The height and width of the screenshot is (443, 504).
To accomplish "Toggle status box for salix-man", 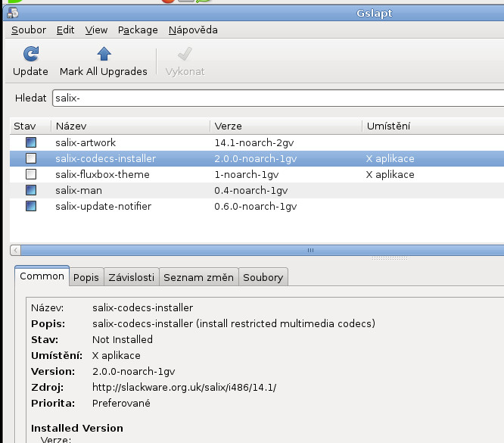I will click(31, 190).
